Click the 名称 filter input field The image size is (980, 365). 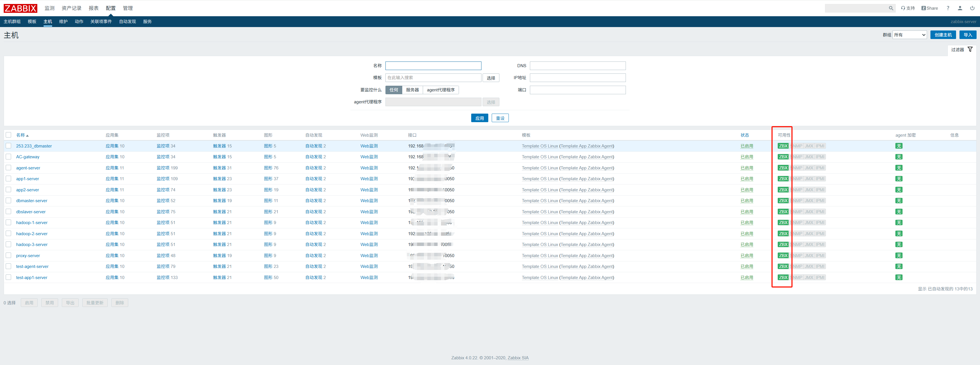(433, 66)
